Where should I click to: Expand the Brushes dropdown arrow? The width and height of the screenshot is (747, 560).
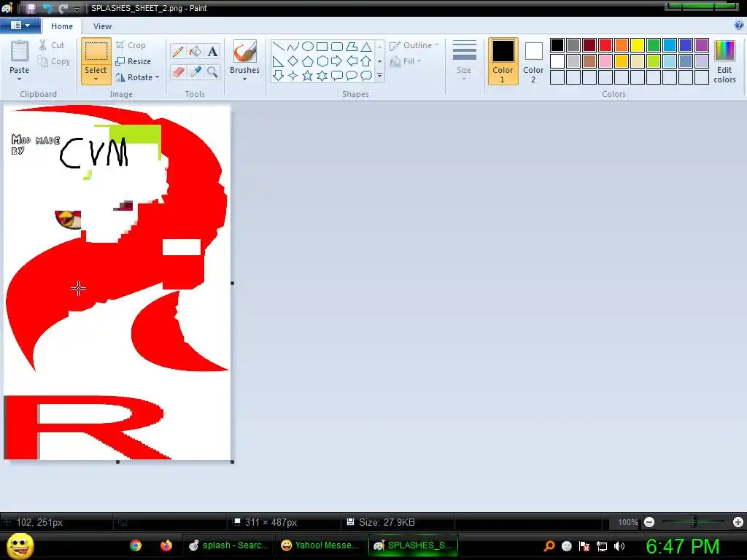click(x=244, y=79)
